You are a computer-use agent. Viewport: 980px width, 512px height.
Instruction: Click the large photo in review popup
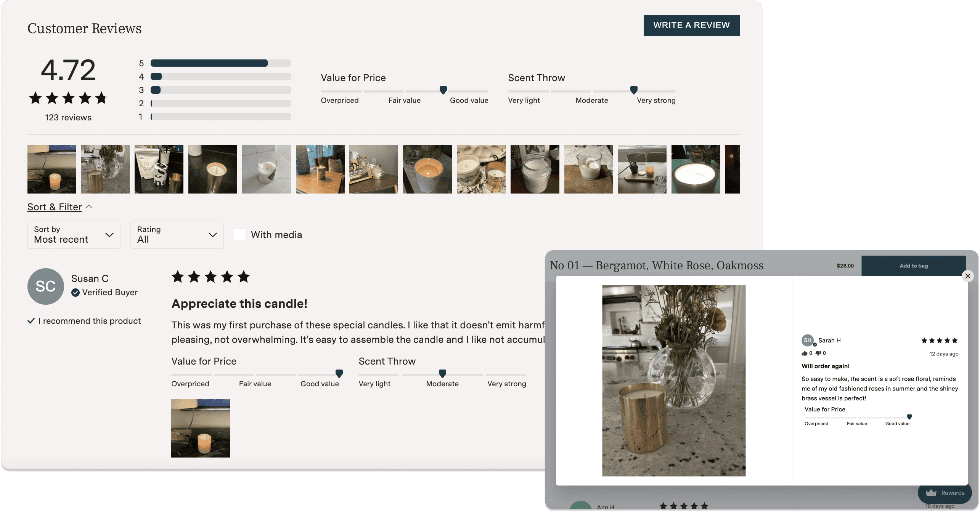(x=674, y=381)
